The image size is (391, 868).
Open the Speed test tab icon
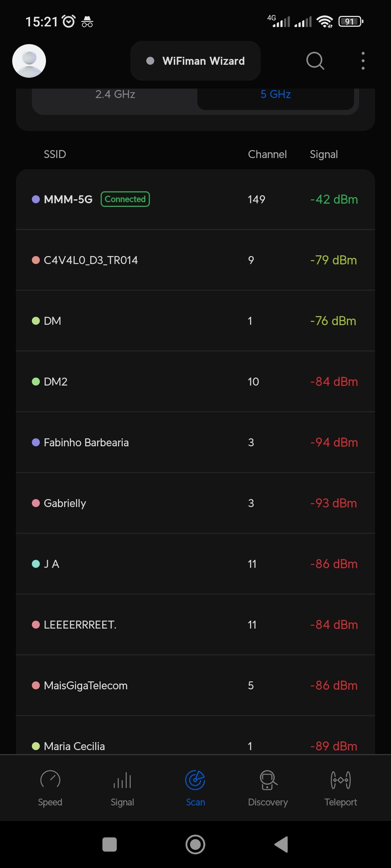(50, 780)
